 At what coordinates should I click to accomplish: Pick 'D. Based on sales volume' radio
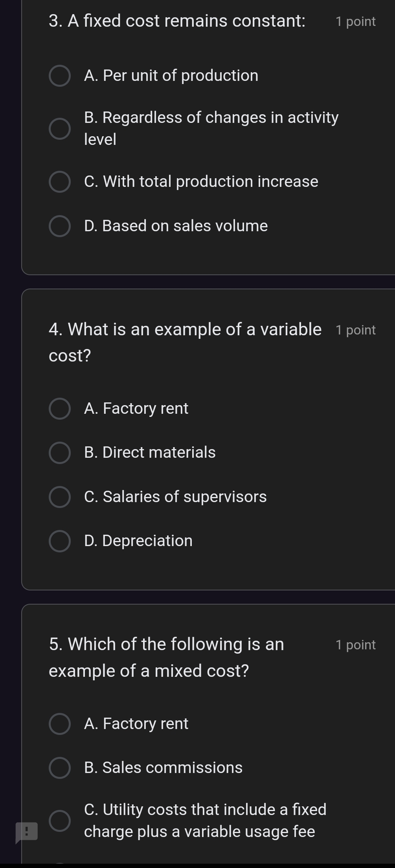point(60,226)
